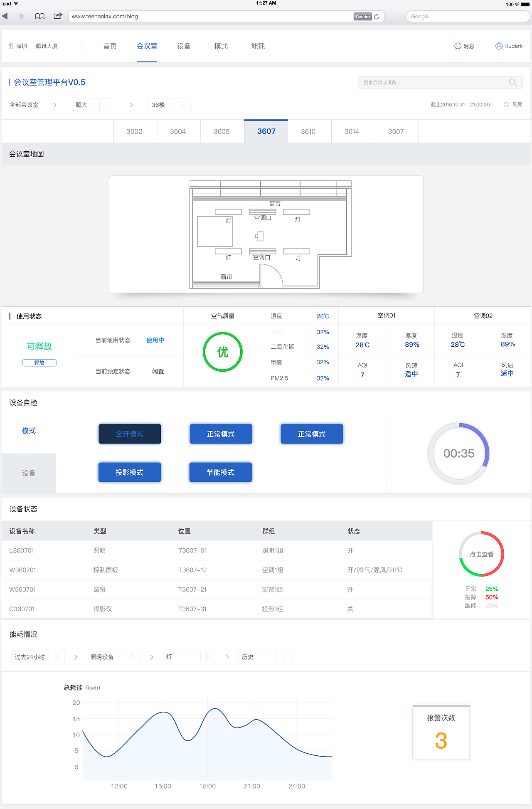Open the 模式 navigation tab
Image resolution: width=532 pixels, height=809 pixels.
point(221,46)
